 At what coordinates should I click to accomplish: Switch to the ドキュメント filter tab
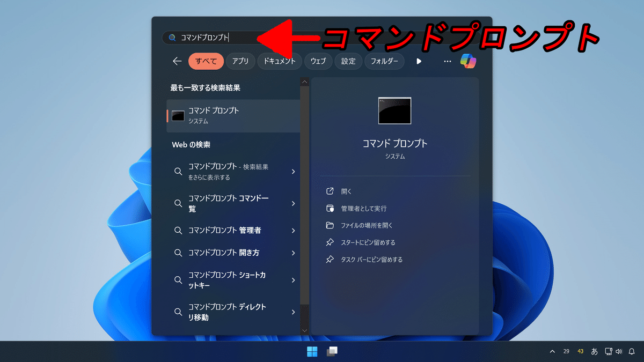280,61
